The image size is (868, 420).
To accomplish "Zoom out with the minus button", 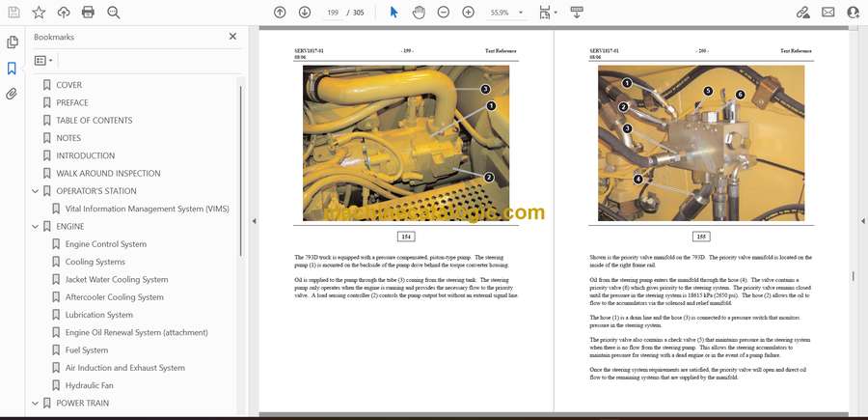I will click(x=444, y=13).
